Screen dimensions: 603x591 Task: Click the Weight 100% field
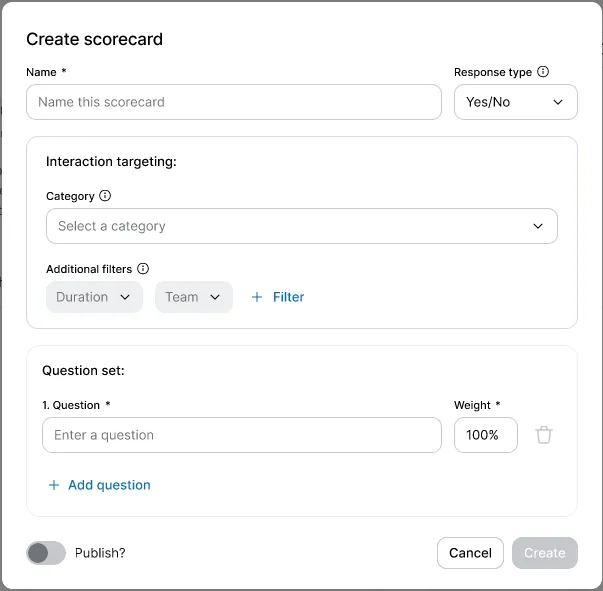[485, 435]
